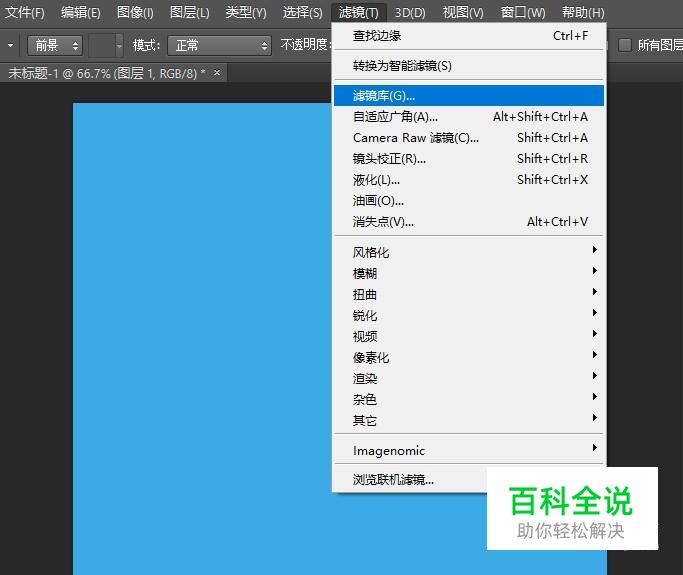Open Camera Raw 滤镜(C)...

[x=469, y=138]
